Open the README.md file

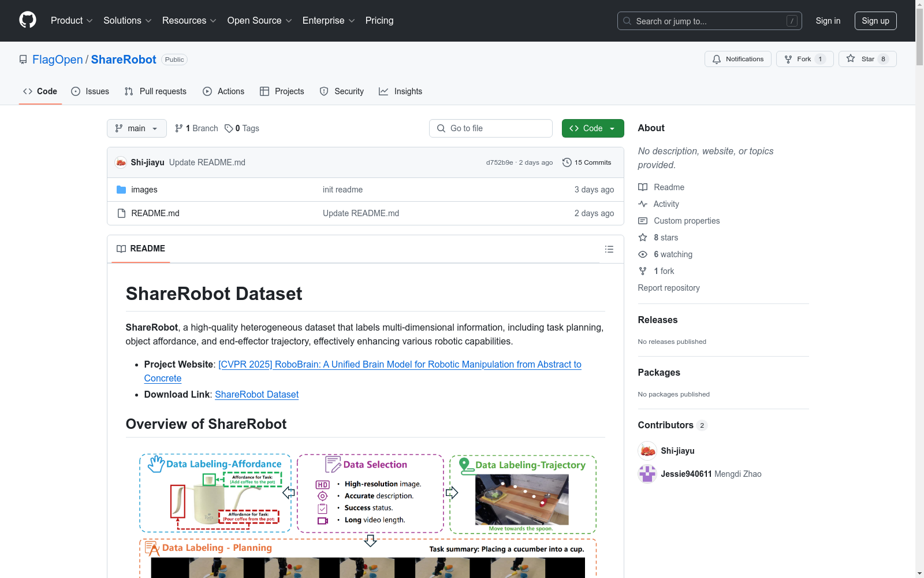[155, 213]
